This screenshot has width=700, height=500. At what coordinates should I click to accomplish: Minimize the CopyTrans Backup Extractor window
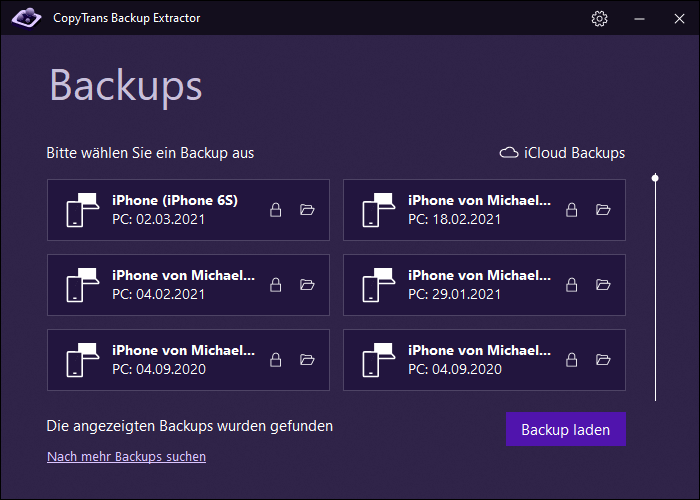(x=639, y=19)
